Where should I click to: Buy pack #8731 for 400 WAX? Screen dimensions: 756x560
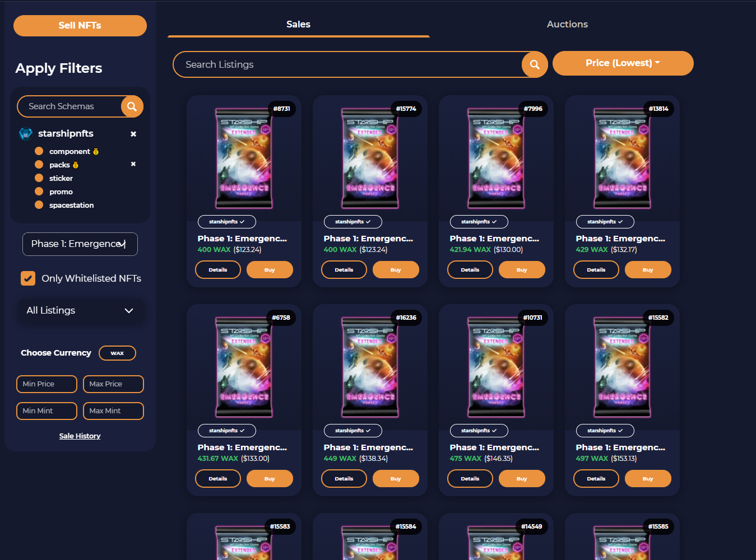pos(270,270)
